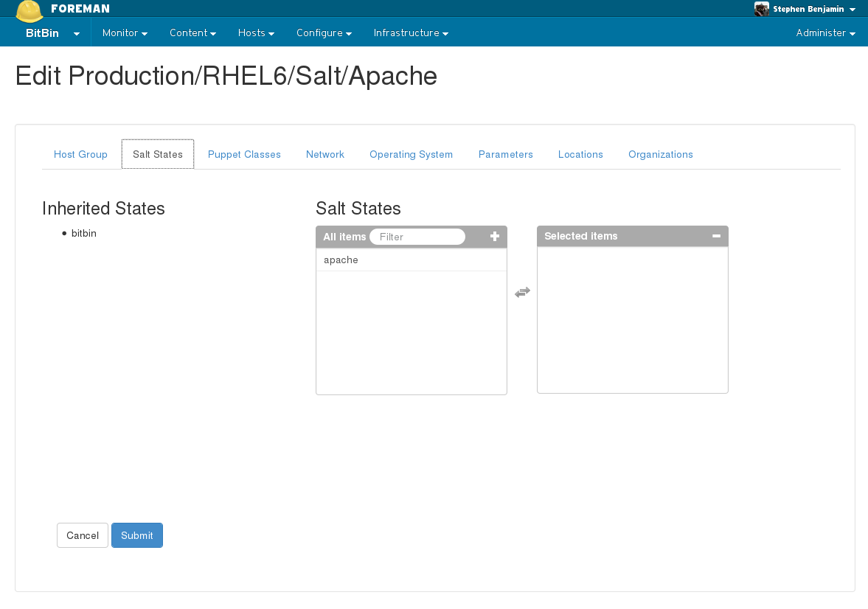Click the Cancel button
Image resolution: width=868 pixels, height=609 pixels.
(83, 536)
